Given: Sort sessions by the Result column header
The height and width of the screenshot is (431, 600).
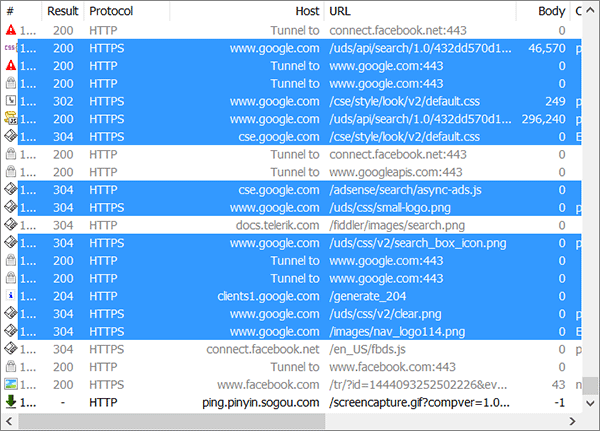Looking at the screenshot, I should coord(62,11).
